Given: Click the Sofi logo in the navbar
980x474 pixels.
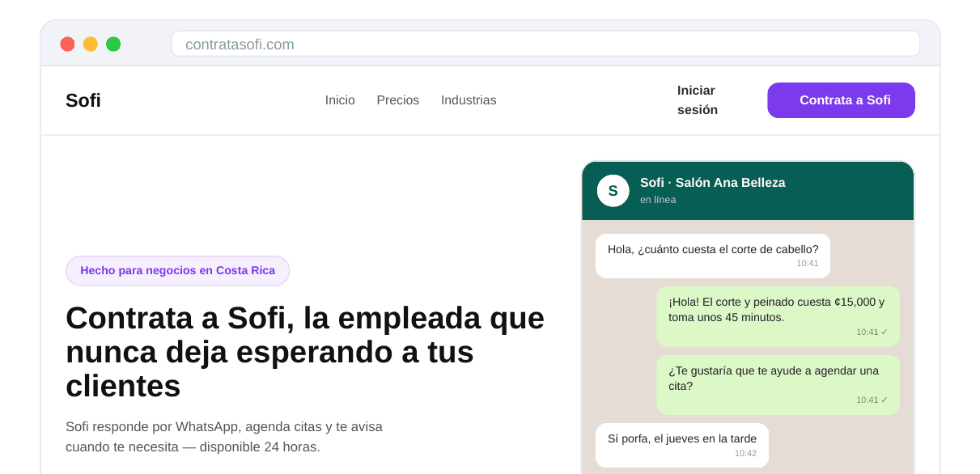Looking at the screenshot, I should pyautogui.click(x=83, y=100).
